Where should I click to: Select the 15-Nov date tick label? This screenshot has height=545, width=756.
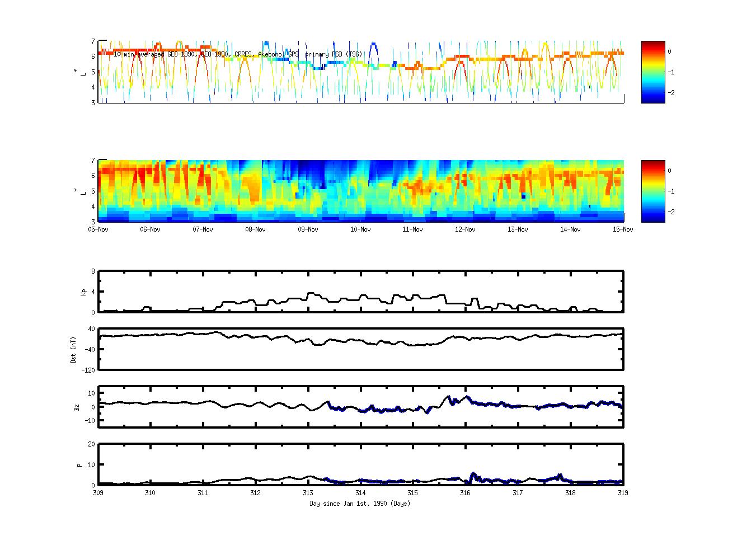[623, 229]
